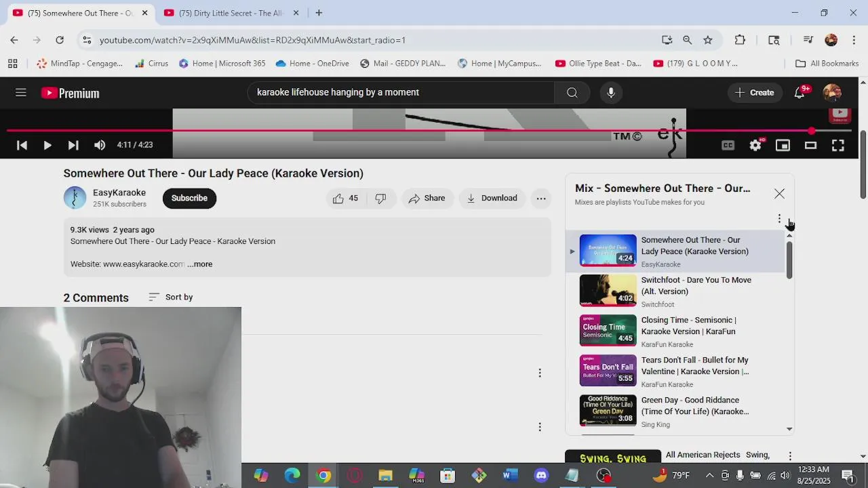Mute the video volume
The image size is (868, 488).
[x=100, y=145]
